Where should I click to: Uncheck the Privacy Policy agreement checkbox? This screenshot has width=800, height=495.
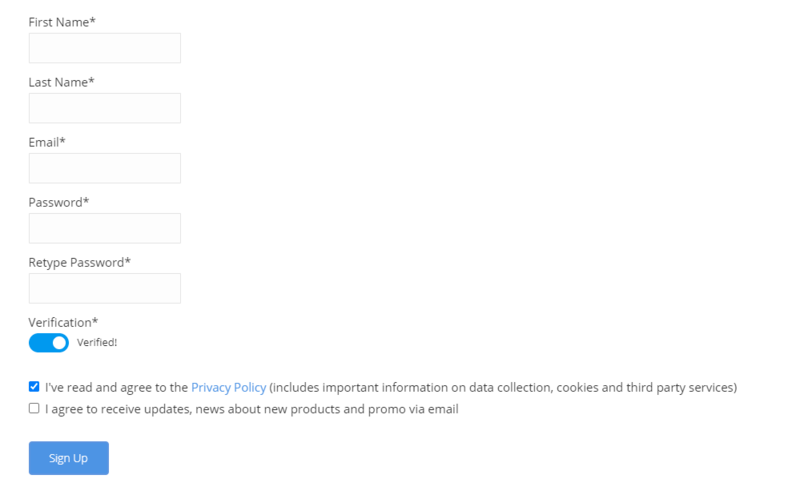(x=34, y=387)
